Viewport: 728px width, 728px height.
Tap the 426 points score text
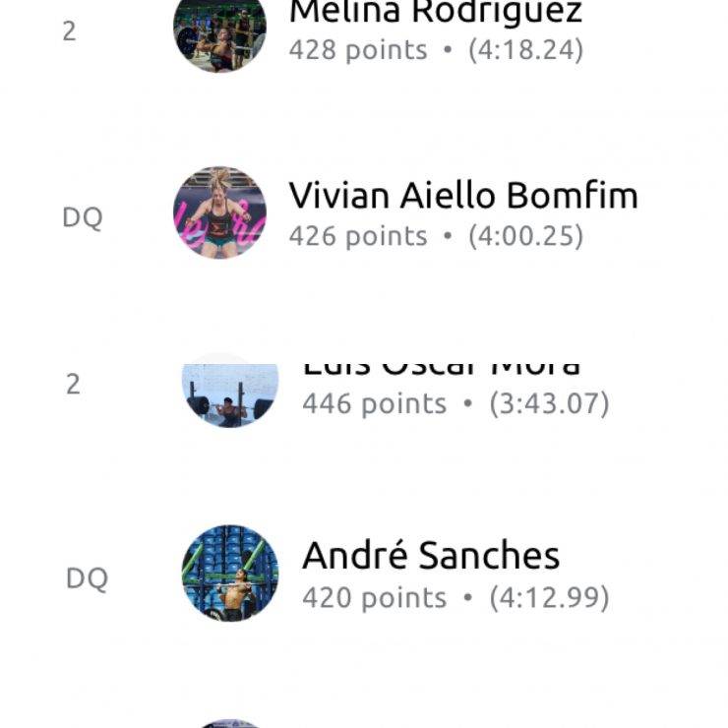358,236
